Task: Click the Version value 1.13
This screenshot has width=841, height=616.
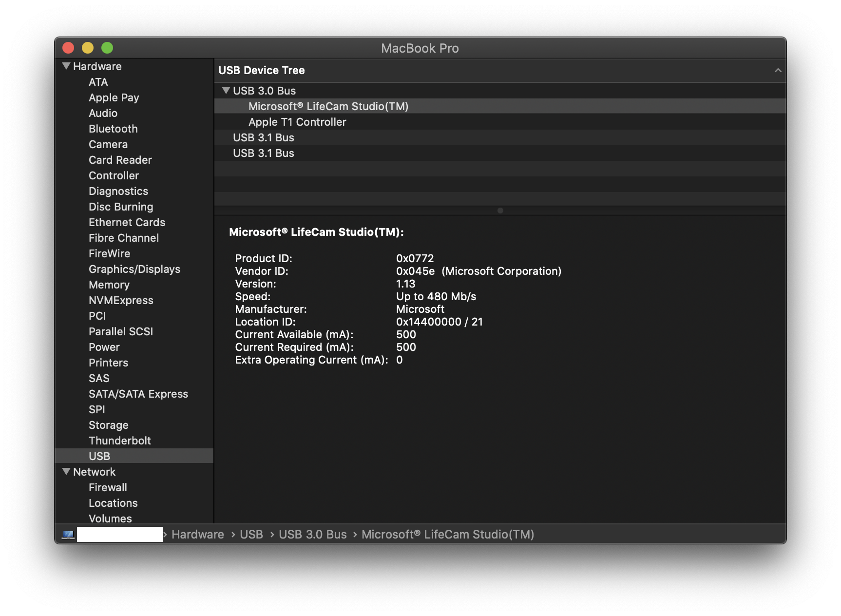Action: point(406,284)
